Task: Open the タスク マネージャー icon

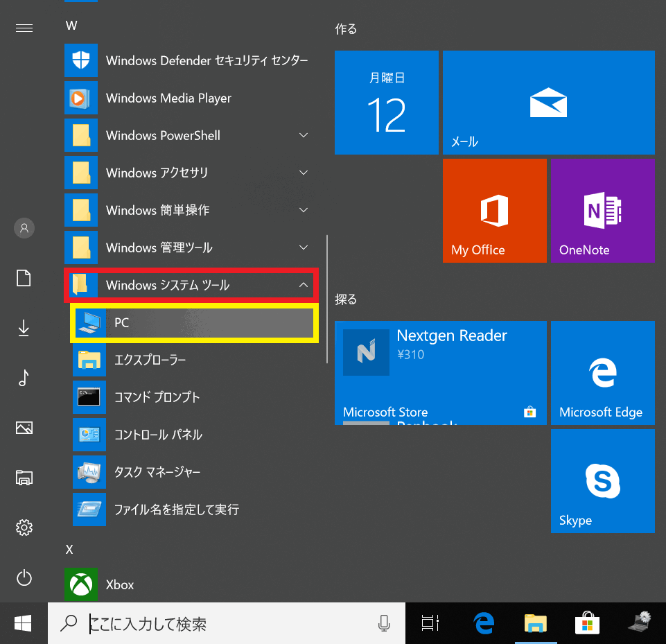Action: (89, 472)
